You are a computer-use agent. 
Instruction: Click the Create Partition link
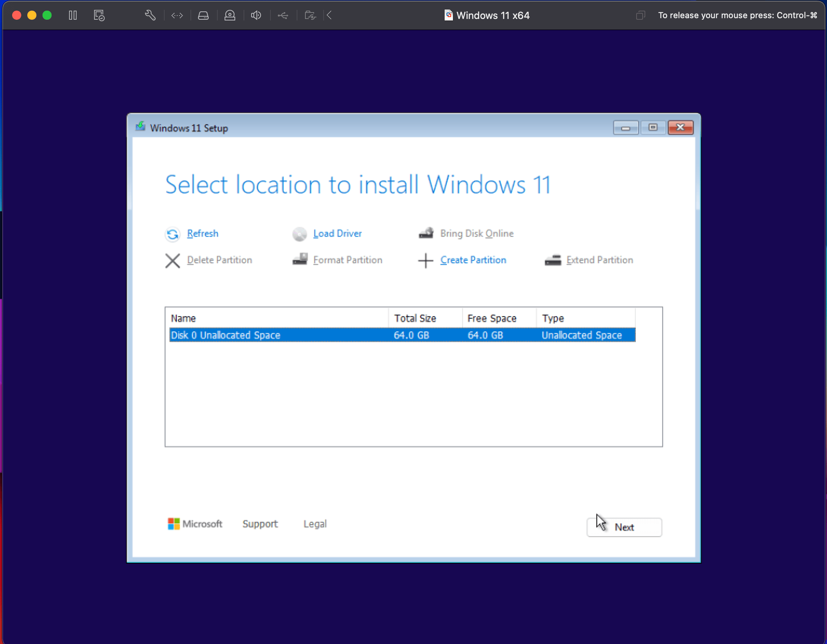pos(473,260)
